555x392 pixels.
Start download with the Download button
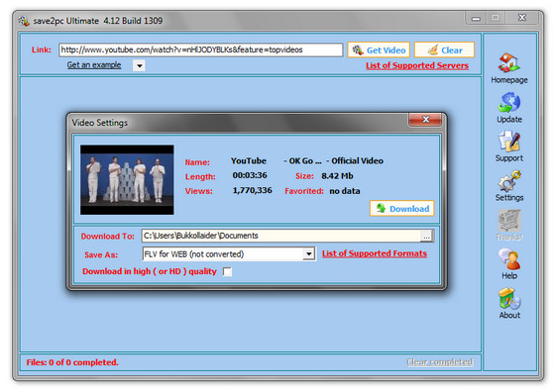click(x=402, y=209)
